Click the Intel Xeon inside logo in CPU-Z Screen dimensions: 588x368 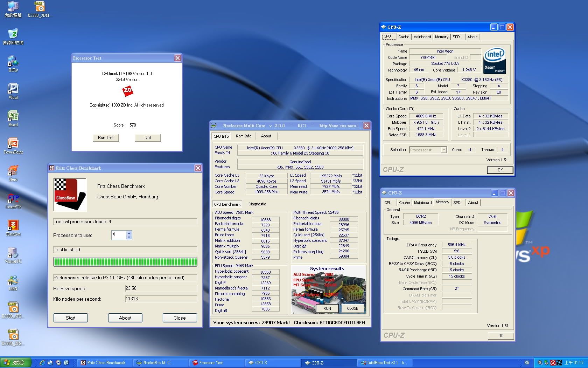coord(495,61)
